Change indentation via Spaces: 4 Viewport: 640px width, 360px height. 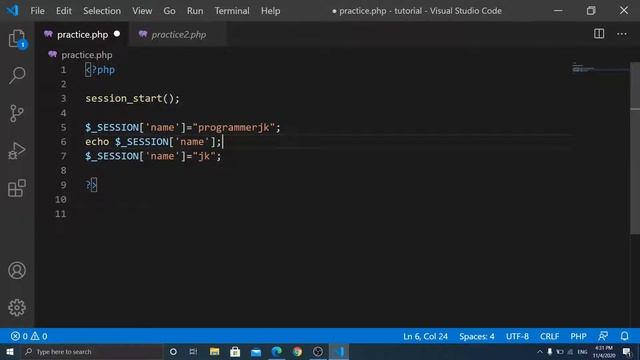[476, 336]
